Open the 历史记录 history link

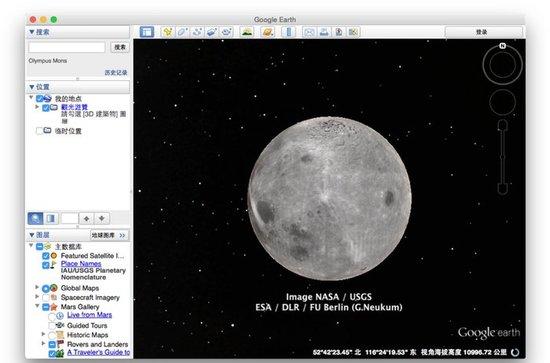pyautogui.click(x=116, y=73)
